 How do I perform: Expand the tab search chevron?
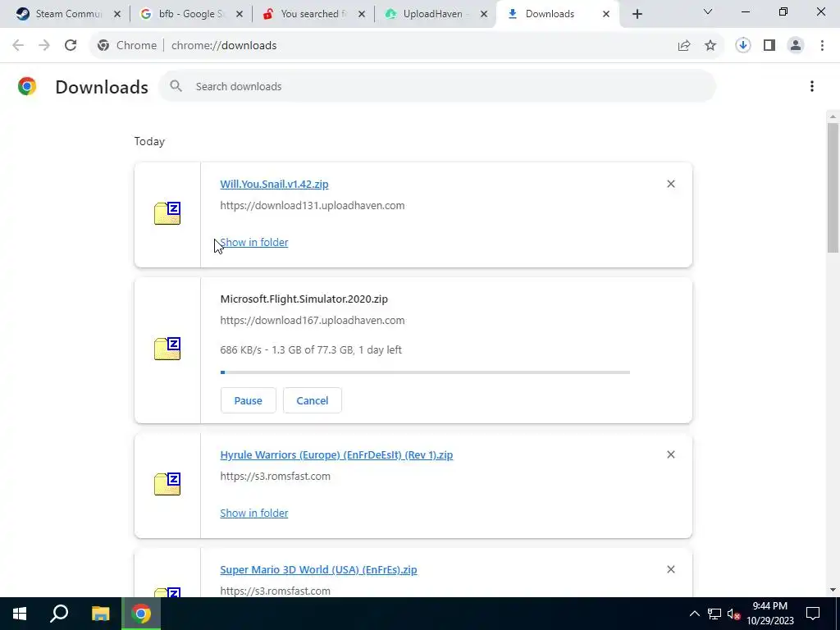point(708,11)
